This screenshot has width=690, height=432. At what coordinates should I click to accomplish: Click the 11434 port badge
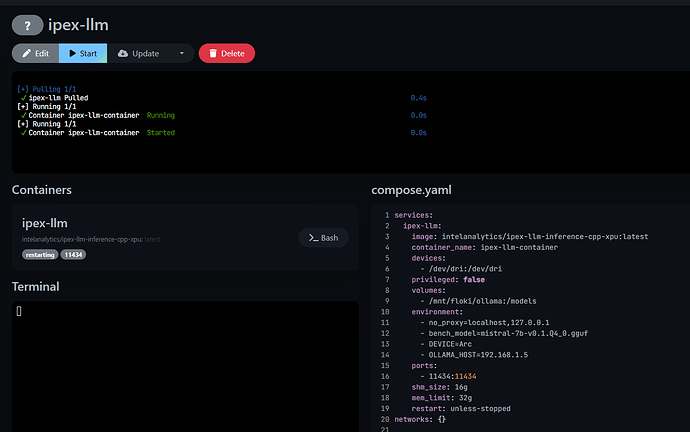tap(73, 255)
